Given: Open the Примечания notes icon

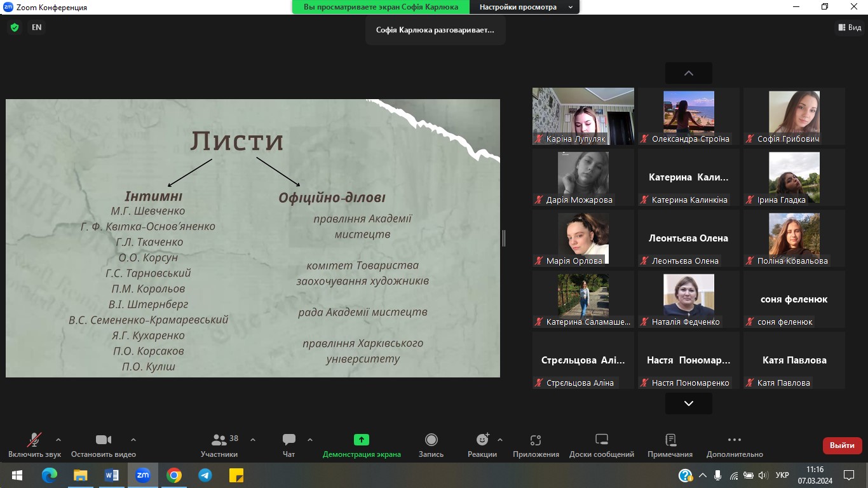Looking at the screenshot, I should click(670, 440).
